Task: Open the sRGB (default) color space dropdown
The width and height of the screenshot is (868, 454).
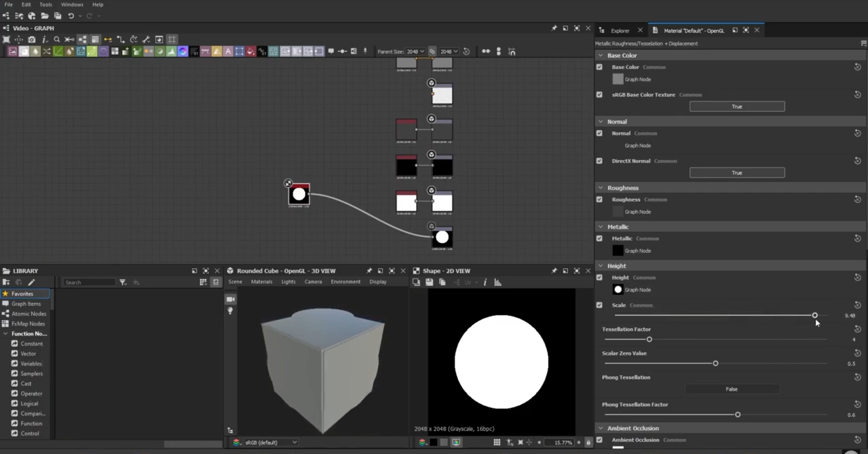Action: (x=270, y=442)
